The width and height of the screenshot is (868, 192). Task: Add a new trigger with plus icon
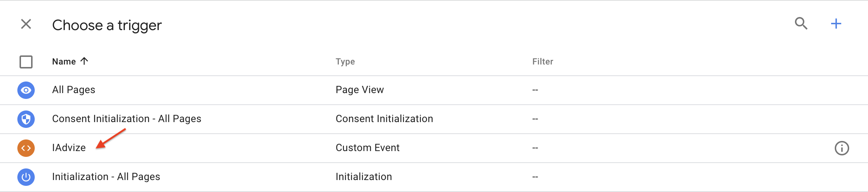[x=836, y=24]
